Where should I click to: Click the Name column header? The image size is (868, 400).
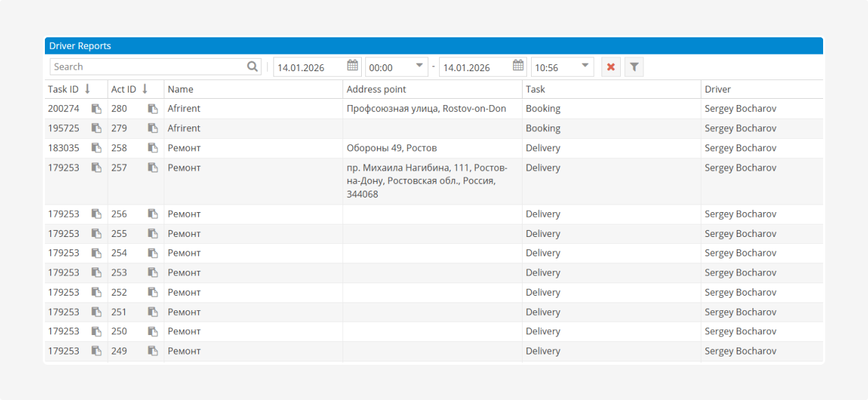point(181,89)
